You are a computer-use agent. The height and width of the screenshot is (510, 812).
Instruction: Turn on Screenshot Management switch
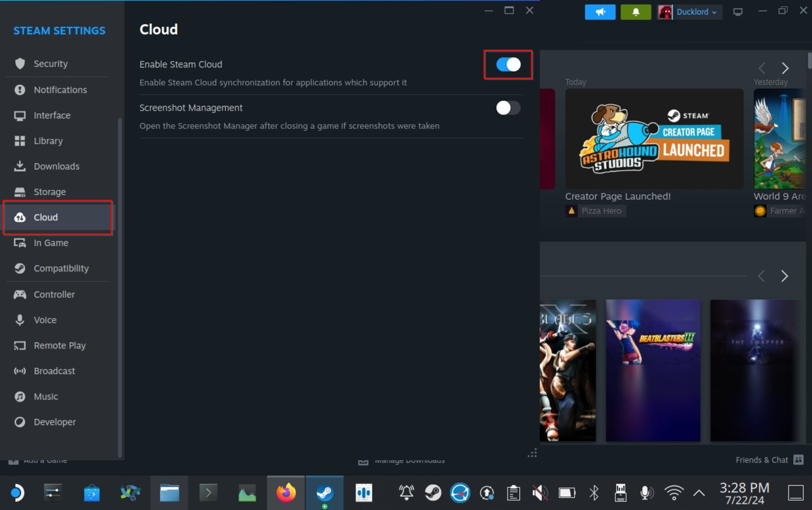coord(508,108)
